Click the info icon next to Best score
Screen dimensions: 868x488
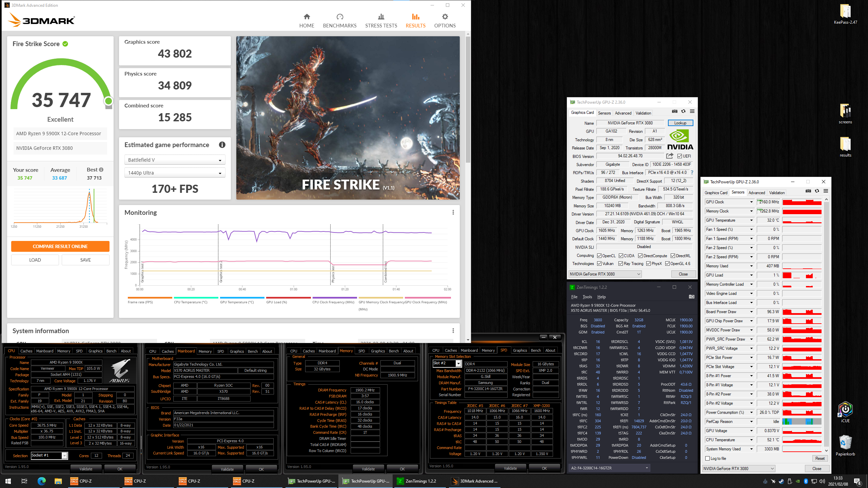tap(101, 170)
